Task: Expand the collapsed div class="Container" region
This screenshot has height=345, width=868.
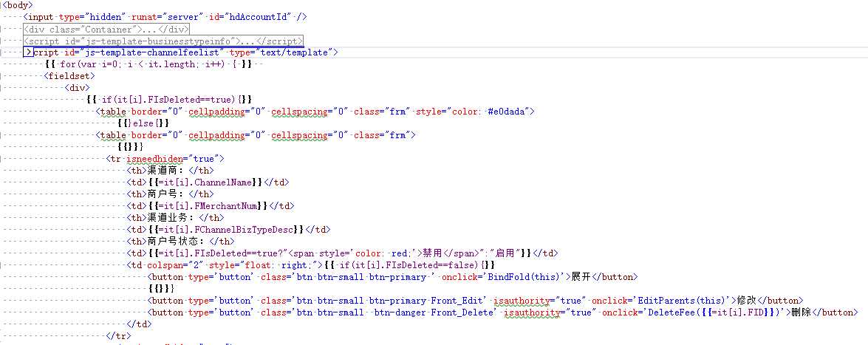Action: pyautogui.click(x=106, y=30)
